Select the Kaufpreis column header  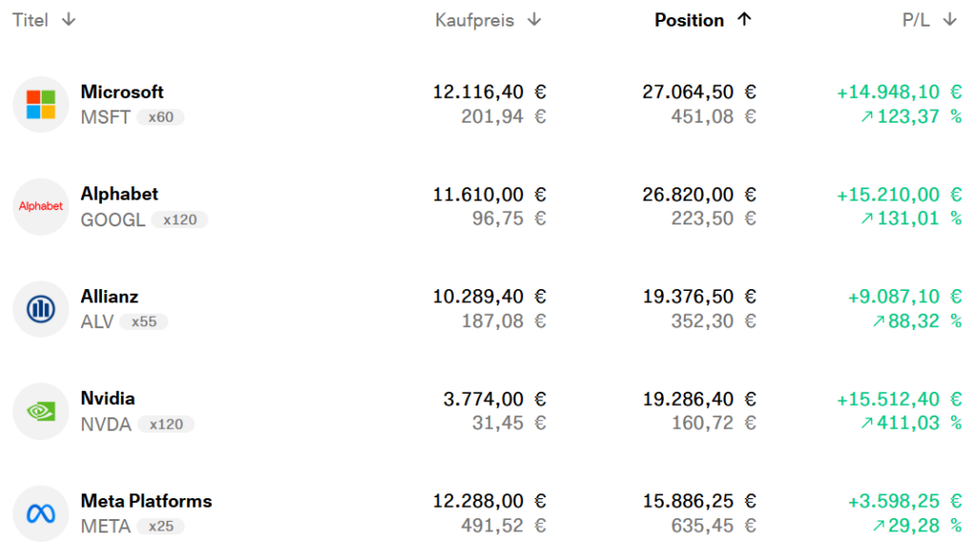pos(474,20)
